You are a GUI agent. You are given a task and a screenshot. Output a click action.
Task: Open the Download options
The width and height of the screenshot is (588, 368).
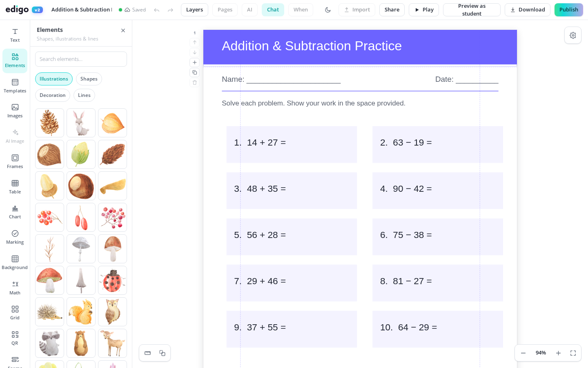click(x=528, y=10)
